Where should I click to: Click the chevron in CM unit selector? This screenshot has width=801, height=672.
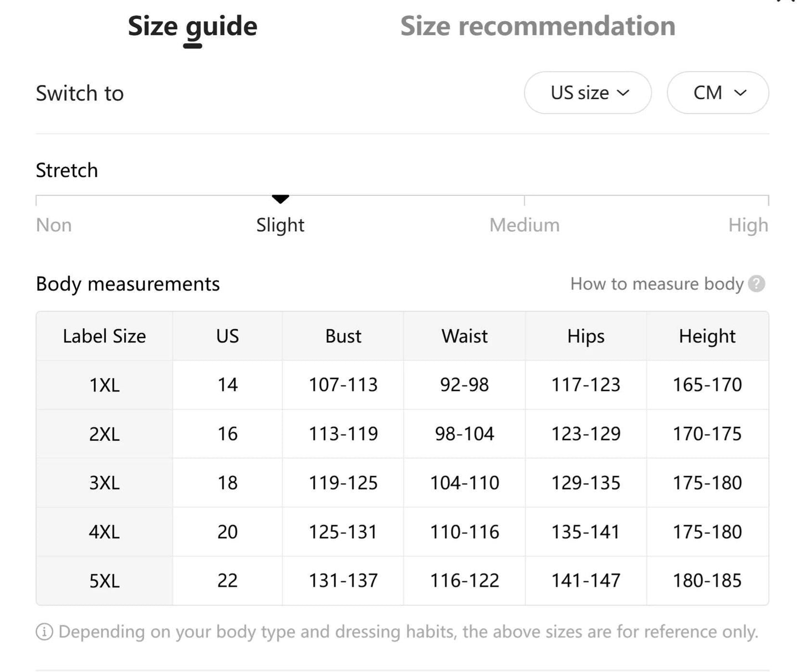(740, 93)
